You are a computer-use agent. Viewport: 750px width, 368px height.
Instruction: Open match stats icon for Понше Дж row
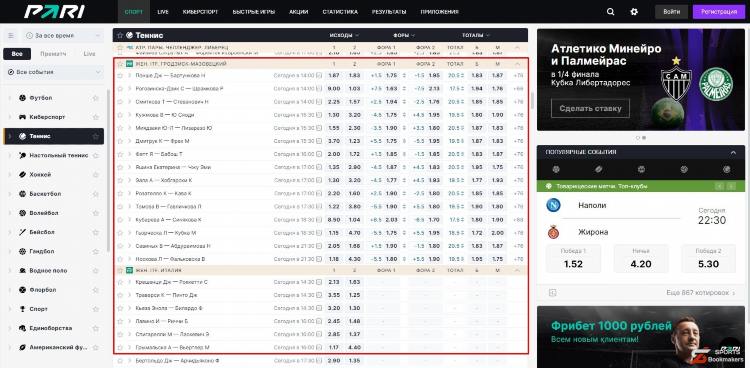click(319, 76)
